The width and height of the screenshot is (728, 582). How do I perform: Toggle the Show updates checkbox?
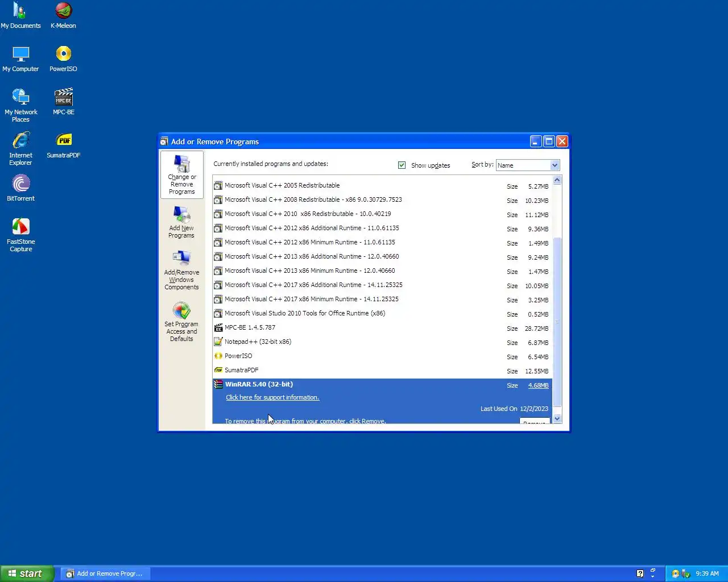402,165
